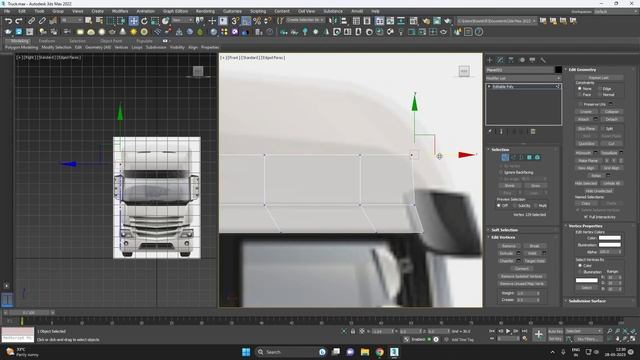
Task: Open the File menu
Action: point(7,11)
